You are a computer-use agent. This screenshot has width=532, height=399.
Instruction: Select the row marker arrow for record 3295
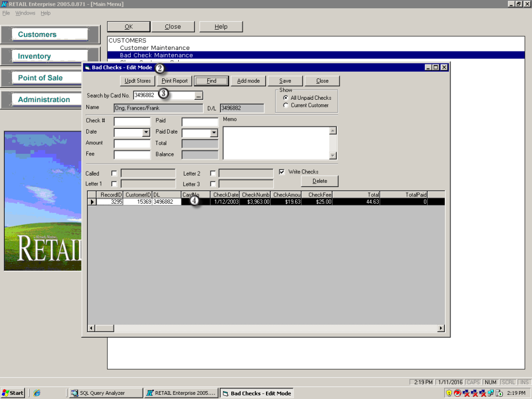92,202
